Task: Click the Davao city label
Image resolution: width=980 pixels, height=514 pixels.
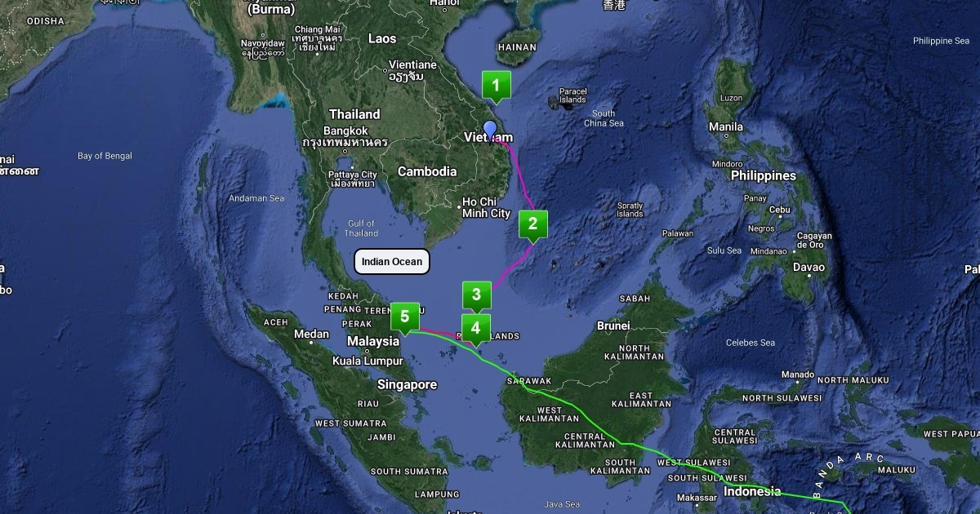Action: click(x=808, y=267)
